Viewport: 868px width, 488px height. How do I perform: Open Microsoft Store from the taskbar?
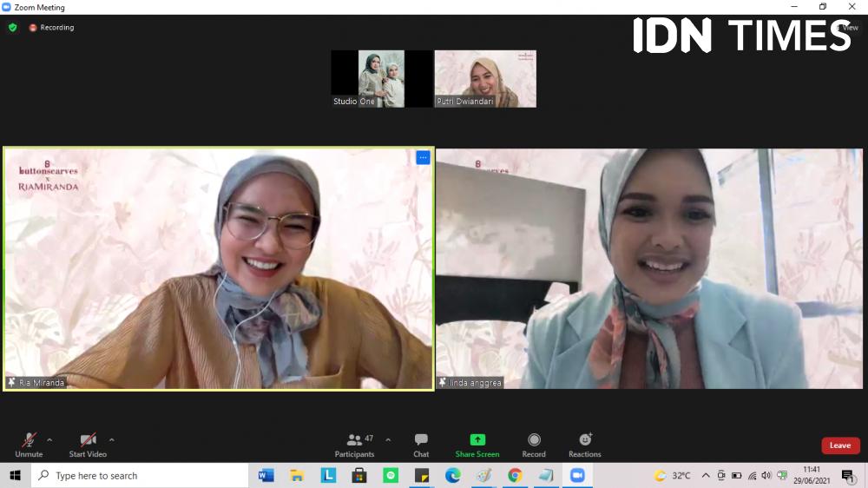[359, 476]
